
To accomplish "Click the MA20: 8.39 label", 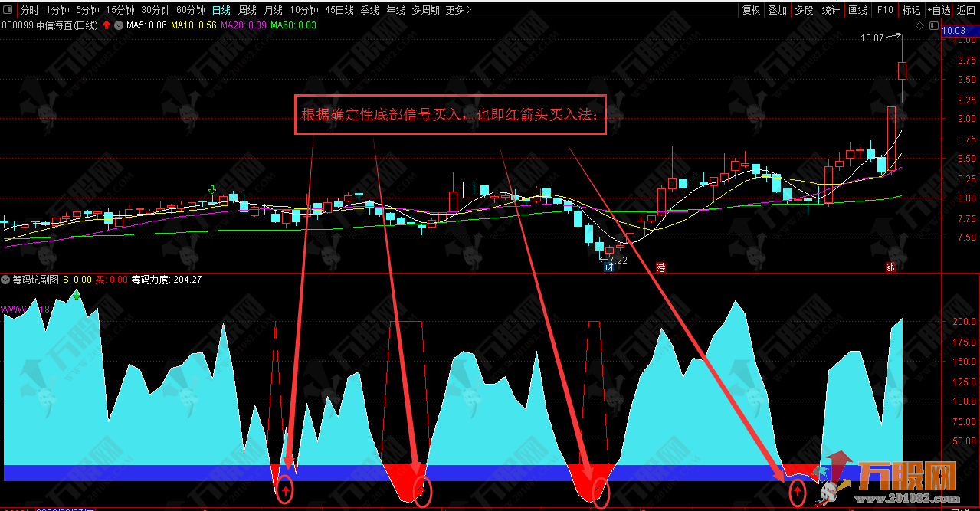I will click(x=244, y=25).
